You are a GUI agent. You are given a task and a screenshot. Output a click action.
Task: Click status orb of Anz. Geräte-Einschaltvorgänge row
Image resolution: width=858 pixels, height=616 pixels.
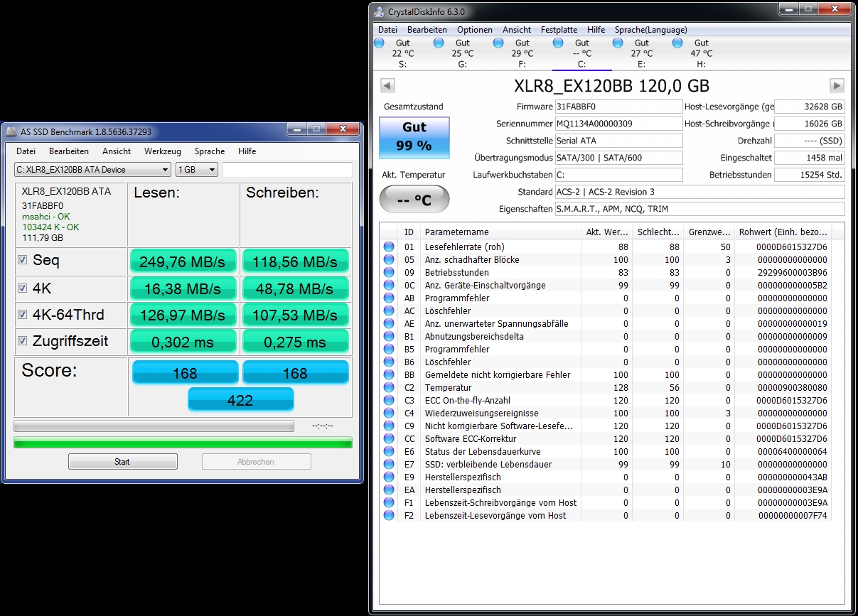click(389, 285)
